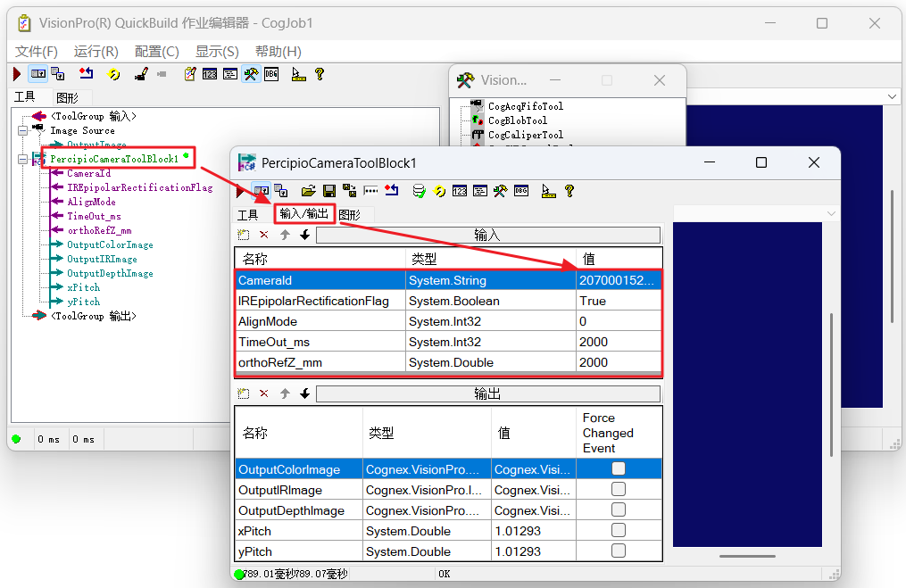Screen dimensions: 906x588
Task: Click the add-new icon above the outputs table
Action: 244,393
